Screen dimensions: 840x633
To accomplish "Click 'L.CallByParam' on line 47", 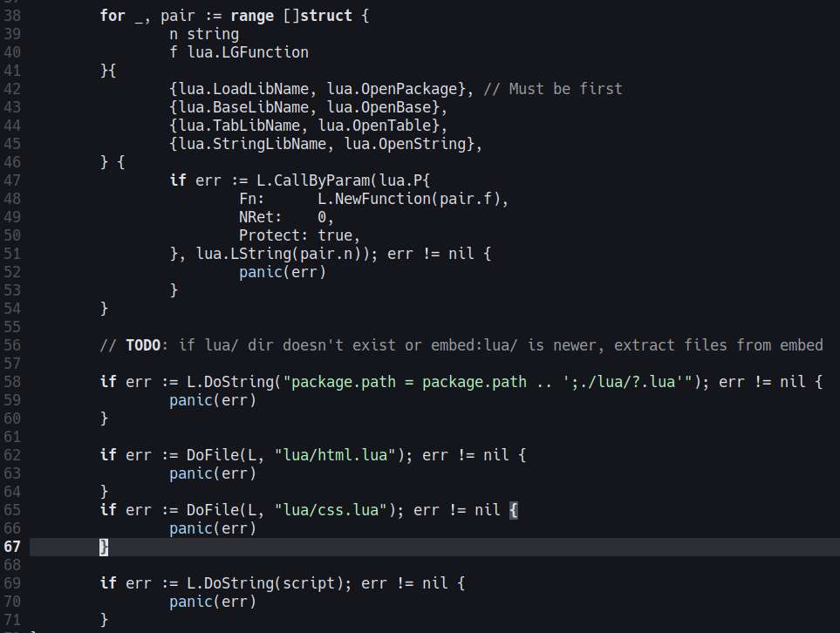I will (313, 180).
